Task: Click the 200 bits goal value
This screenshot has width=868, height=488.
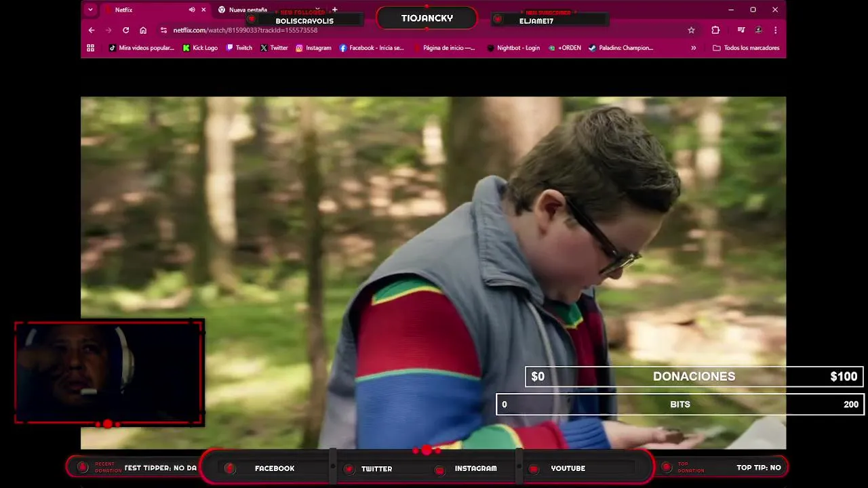Action: (851, 405)
